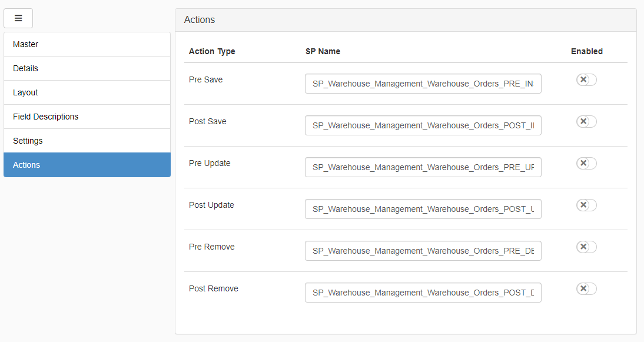
Task: Click the hamburger menu icon
Action: 18,18
